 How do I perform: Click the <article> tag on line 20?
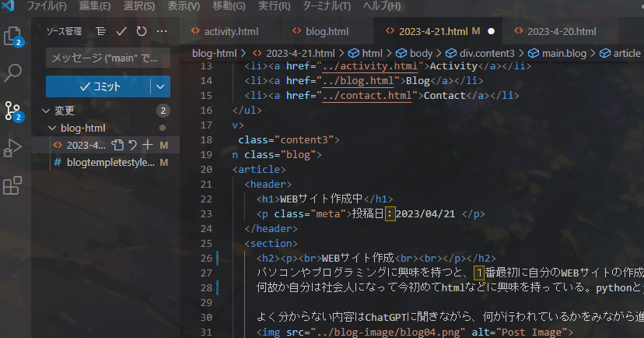coord(259,170)
